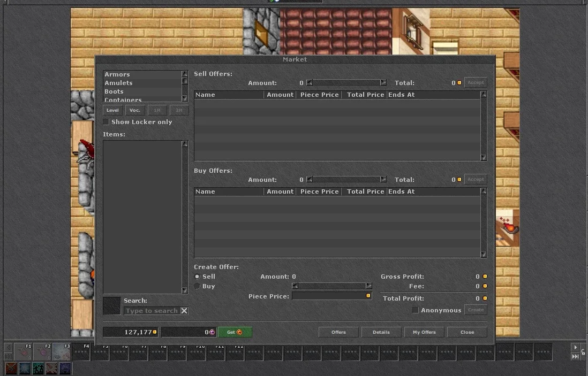
Task: Click the Sell Offers amount slider track
Action: click(346, 82)
